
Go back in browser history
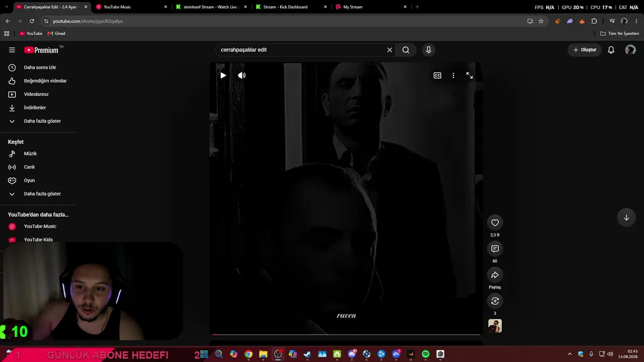[8, 21]
